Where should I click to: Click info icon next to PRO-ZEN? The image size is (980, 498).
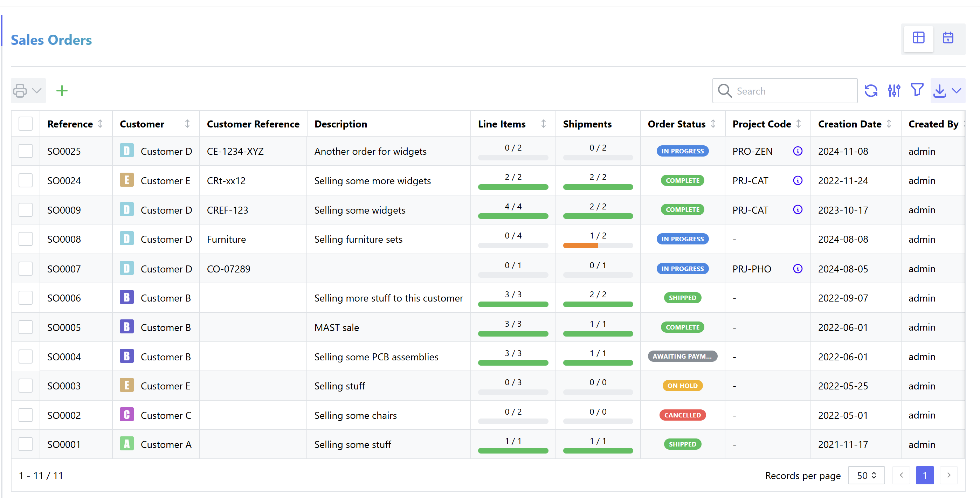tap(798, 151)
